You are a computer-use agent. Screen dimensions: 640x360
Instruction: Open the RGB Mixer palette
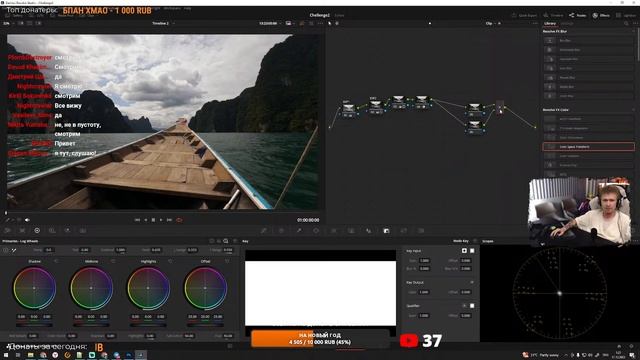(67, 231)
